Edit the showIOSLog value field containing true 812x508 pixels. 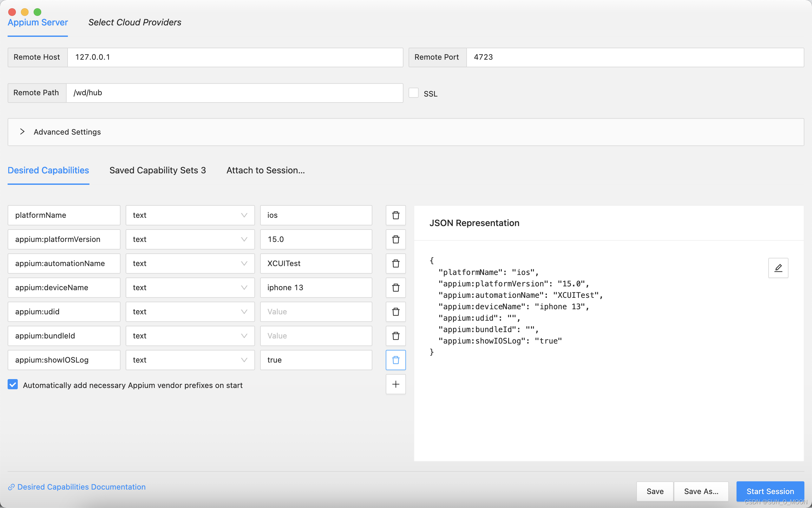coord(316,360)
